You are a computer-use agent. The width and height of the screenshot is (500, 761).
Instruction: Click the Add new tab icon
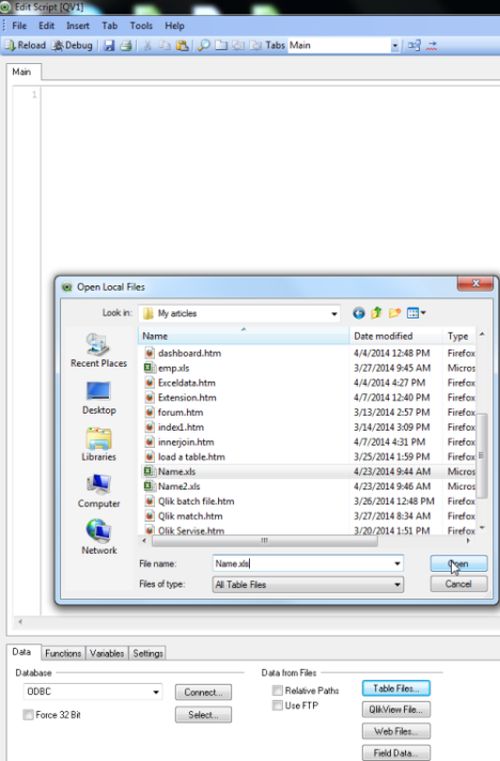point(221,45)
